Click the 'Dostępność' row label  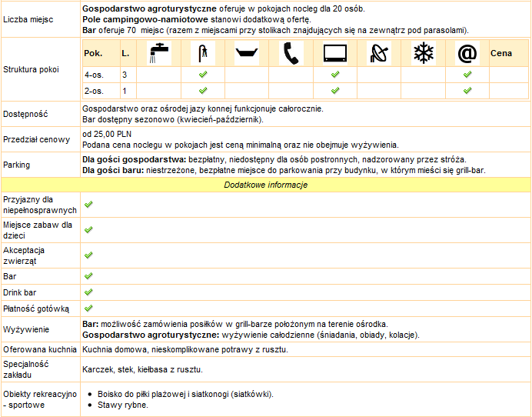[25, 115]
